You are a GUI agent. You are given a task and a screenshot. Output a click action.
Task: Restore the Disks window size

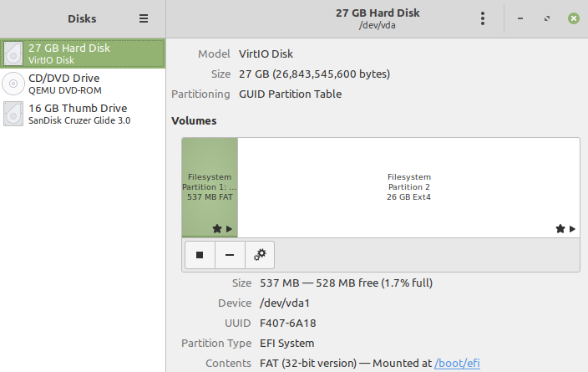coord(547,18)
